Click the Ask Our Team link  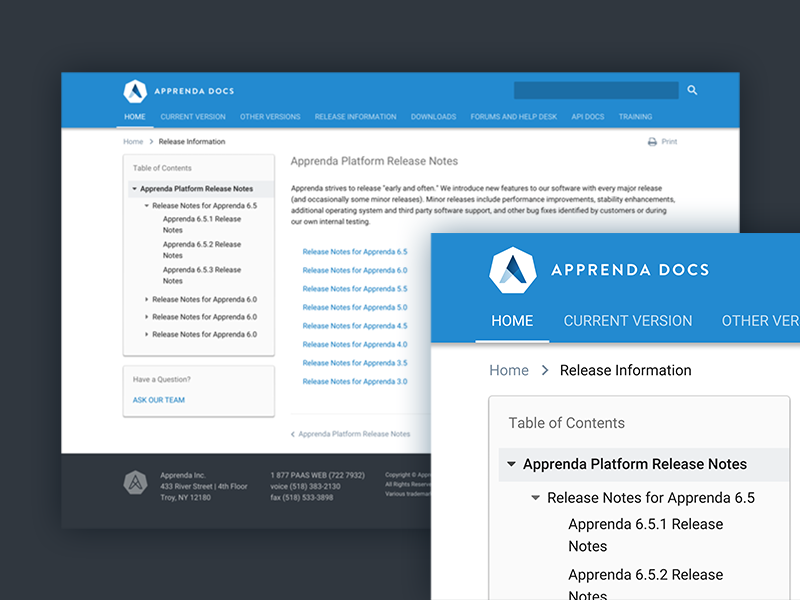pyautogui.click(x=159, y=400)
